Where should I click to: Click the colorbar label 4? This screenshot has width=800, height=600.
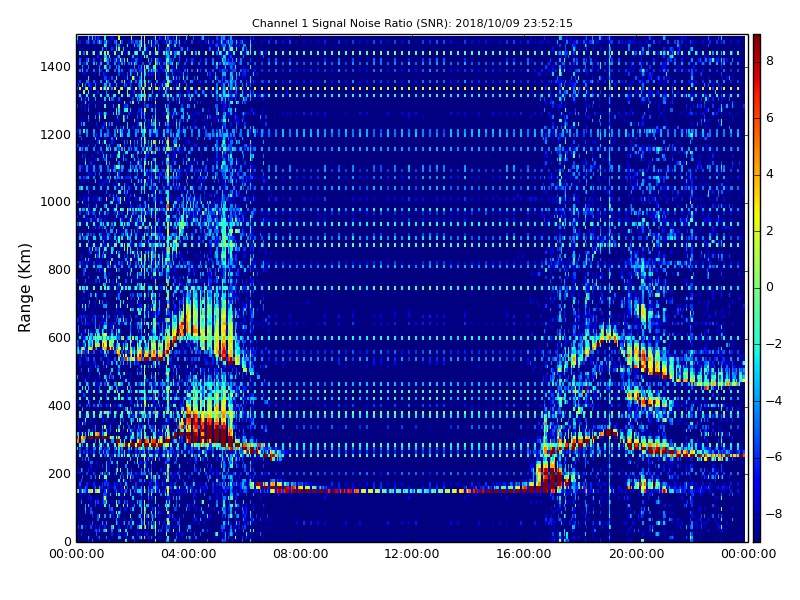coord(770,174)
